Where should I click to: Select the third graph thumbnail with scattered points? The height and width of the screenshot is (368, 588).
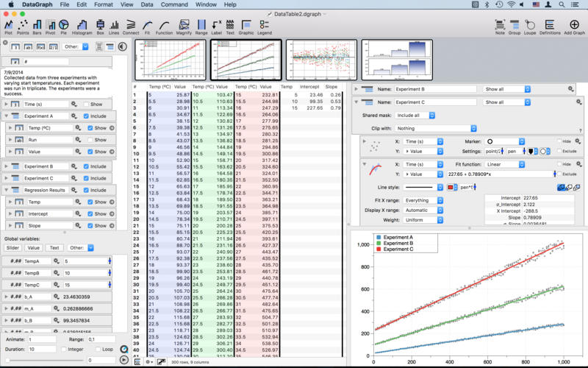[322, 60]
